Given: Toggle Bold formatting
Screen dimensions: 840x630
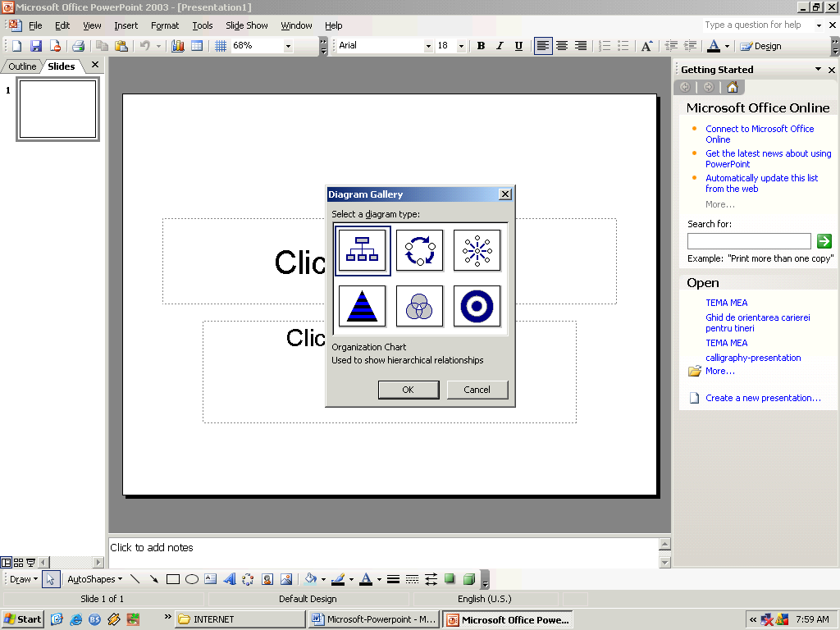Looking at the screenshot, I should coord(481,46).
